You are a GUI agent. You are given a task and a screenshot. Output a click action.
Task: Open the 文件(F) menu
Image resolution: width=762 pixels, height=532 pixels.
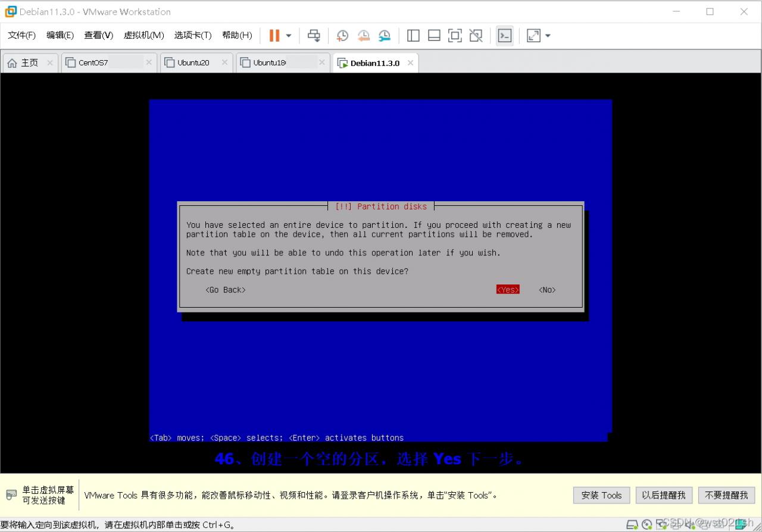point(21,35)
